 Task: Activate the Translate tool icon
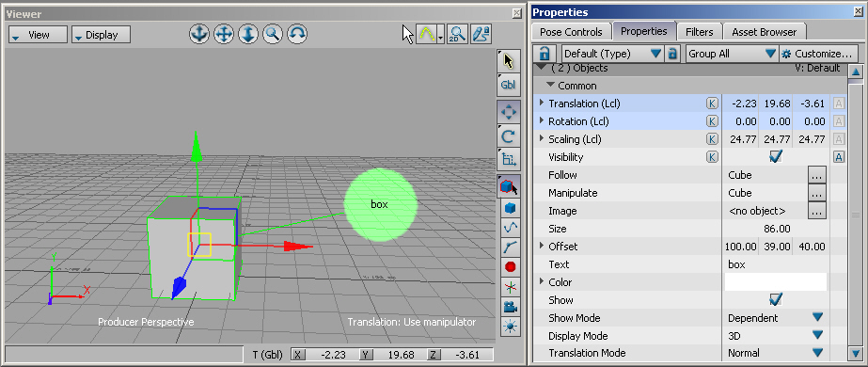tap(509, 112)
